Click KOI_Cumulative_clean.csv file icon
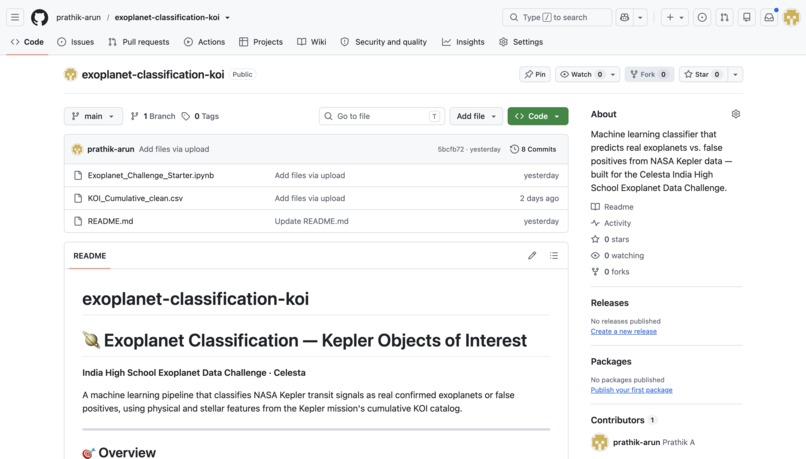Screen dimensions: 806x459 click(x=78, y=198)
